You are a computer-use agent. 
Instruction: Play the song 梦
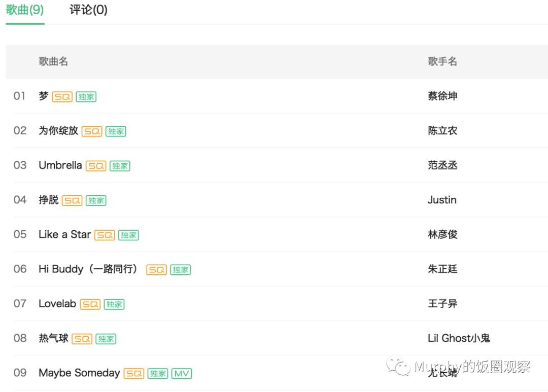pyautogui.click(x=44, y=96)
